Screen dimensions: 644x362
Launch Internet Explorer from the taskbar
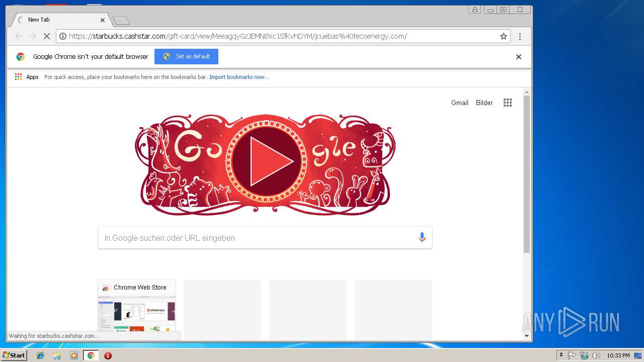click(40, 355)
